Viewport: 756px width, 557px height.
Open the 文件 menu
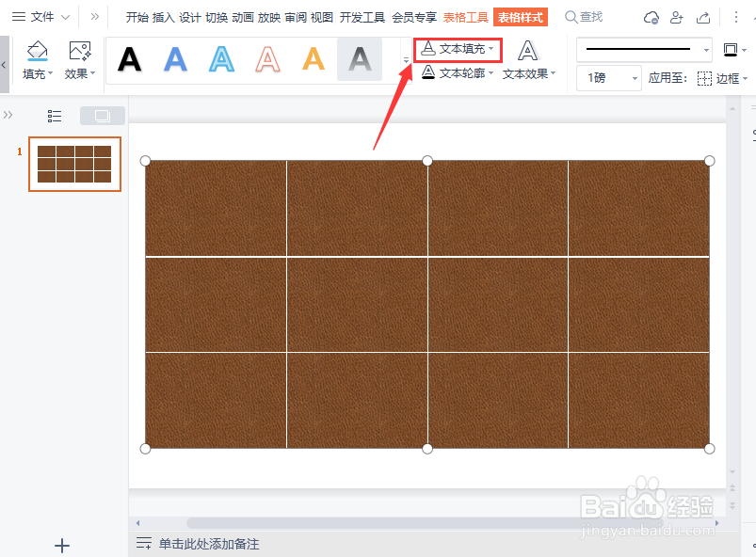pos(42,17)
